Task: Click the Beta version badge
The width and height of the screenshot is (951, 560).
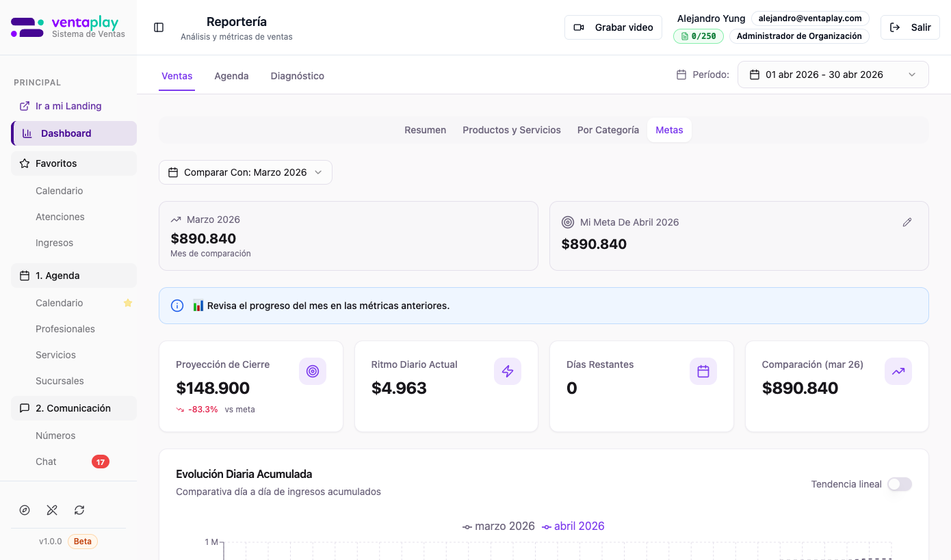Action: (x=83, y=542)
